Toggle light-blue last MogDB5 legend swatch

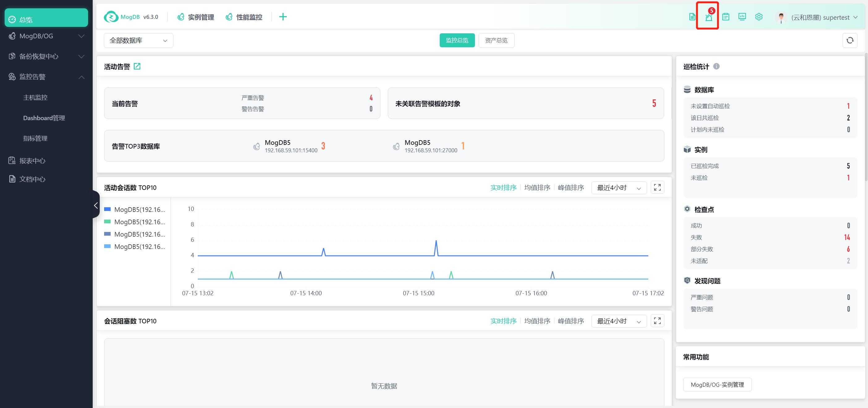coord(108,246)
